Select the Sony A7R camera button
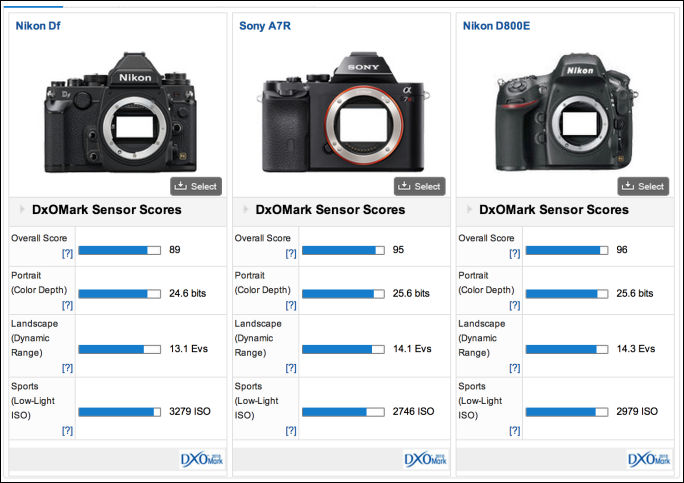 pos(420,186)
